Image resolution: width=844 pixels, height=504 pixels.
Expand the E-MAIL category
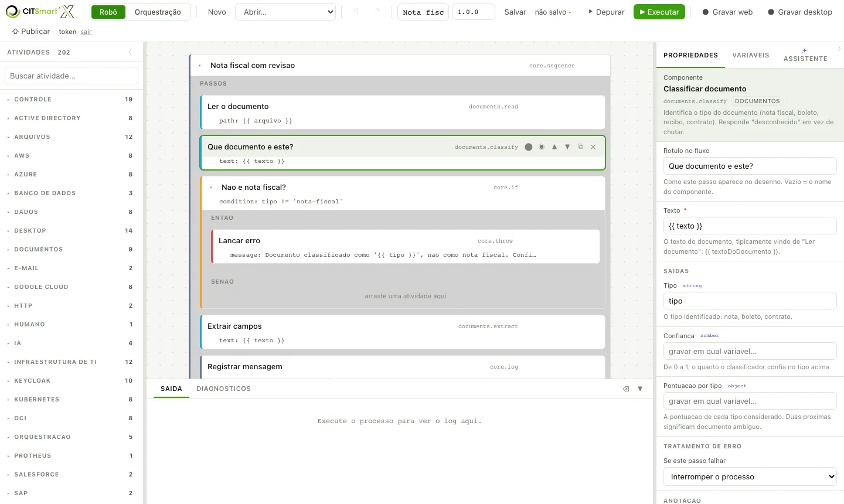point(70,268)
